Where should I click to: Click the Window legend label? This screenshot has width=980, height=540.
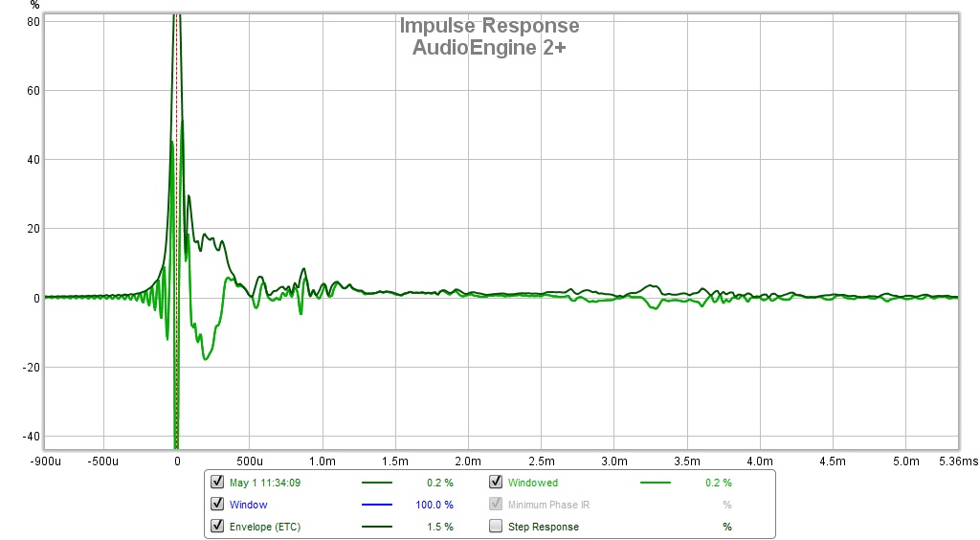click(248, 505)
